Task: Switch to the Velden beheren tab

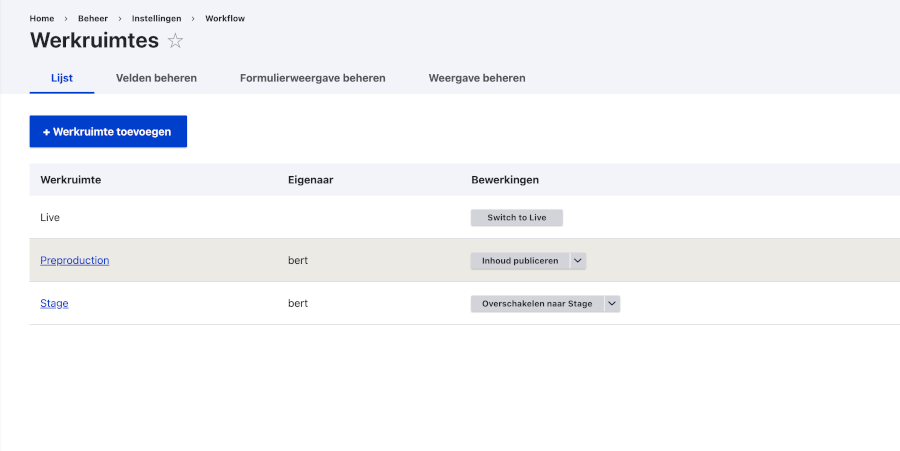Action: 156,78
